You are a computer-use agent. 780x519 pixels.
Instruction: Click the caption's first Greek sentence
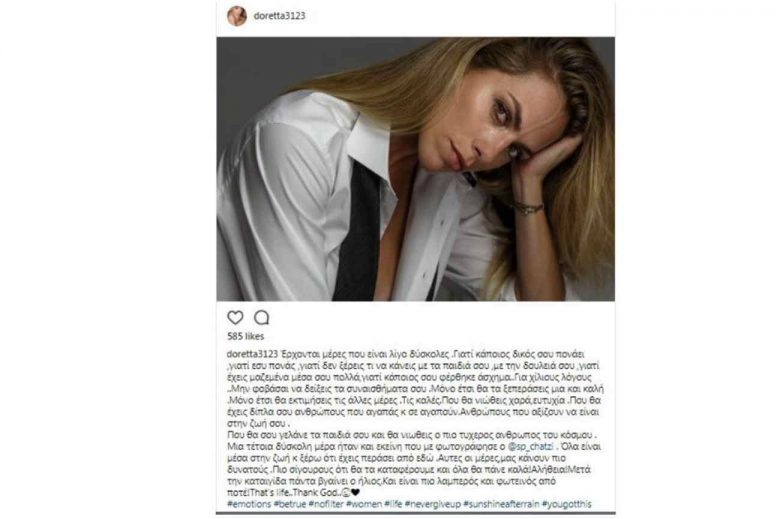click(365, 354)
